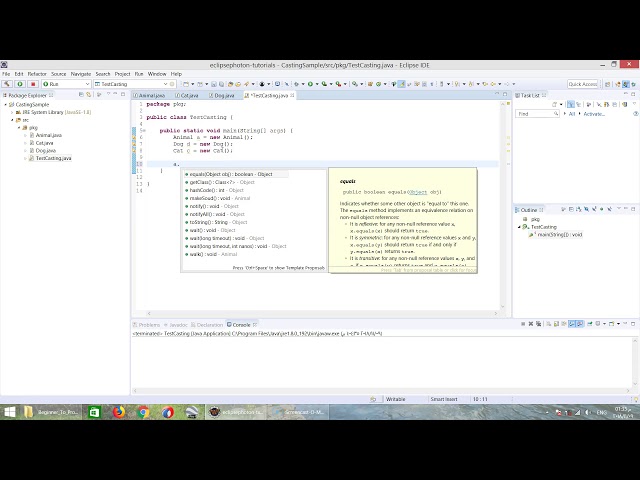Click the Object link in equals javadoc
Image resolution: width=640 pixels, height=480 pixels.
[x=418, y=192]
